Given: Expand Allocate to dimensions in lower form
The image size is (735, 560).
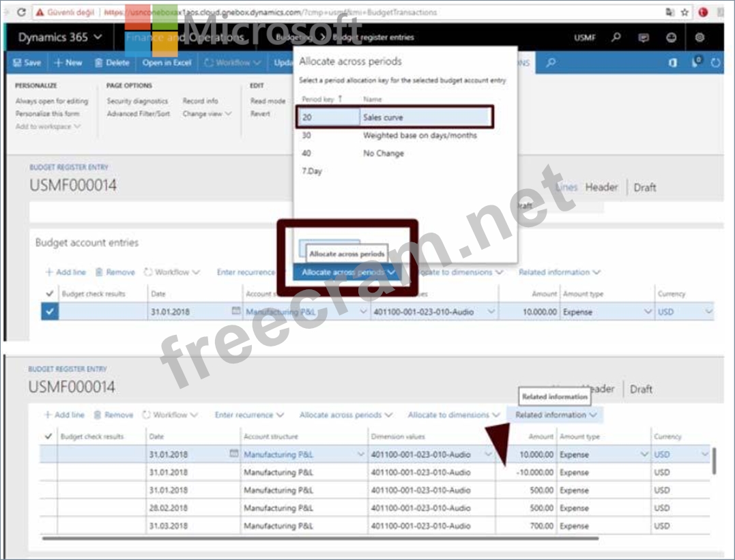Looking at the screenshot, I should tap(454, 415).
